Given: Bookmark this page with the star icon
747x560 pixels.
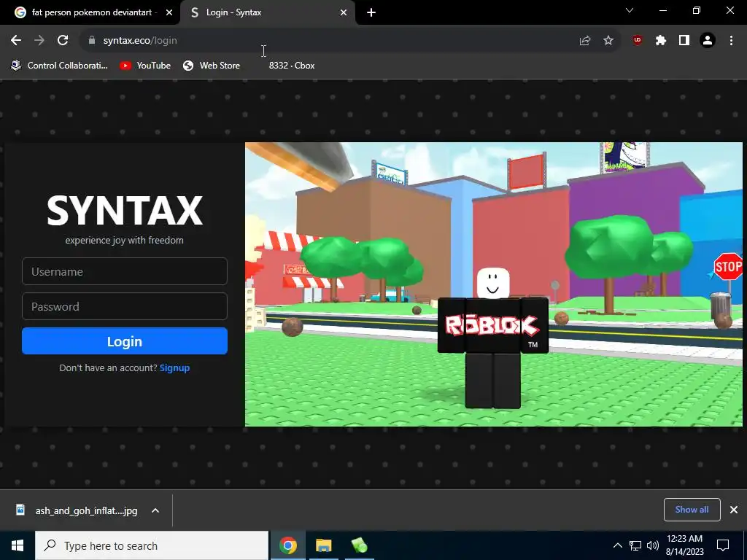Looking at the screenshot, I should (x=608, y=41).
